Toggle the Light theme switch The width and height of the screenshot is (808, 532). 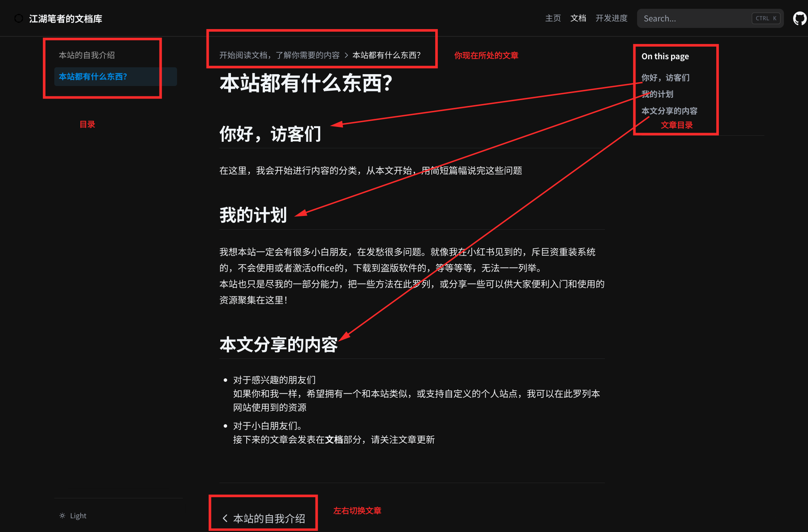78,516
